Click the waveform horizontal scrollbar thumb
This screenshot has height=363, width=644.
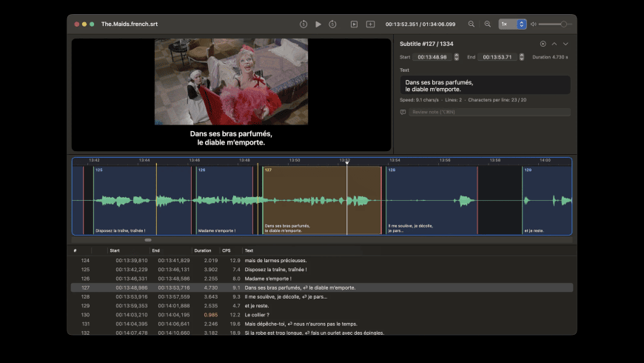click(x=148, y=240)
